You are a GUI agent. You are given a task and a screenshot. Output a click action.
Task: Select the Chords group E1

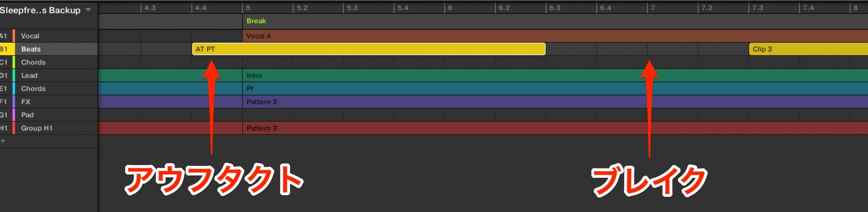[49, 88]
